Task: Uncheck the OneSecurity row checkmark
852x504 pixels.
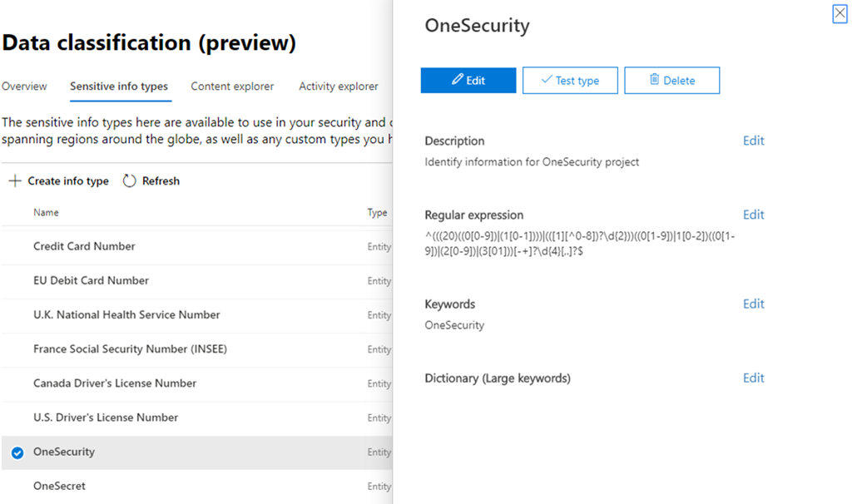Action: 17,452
